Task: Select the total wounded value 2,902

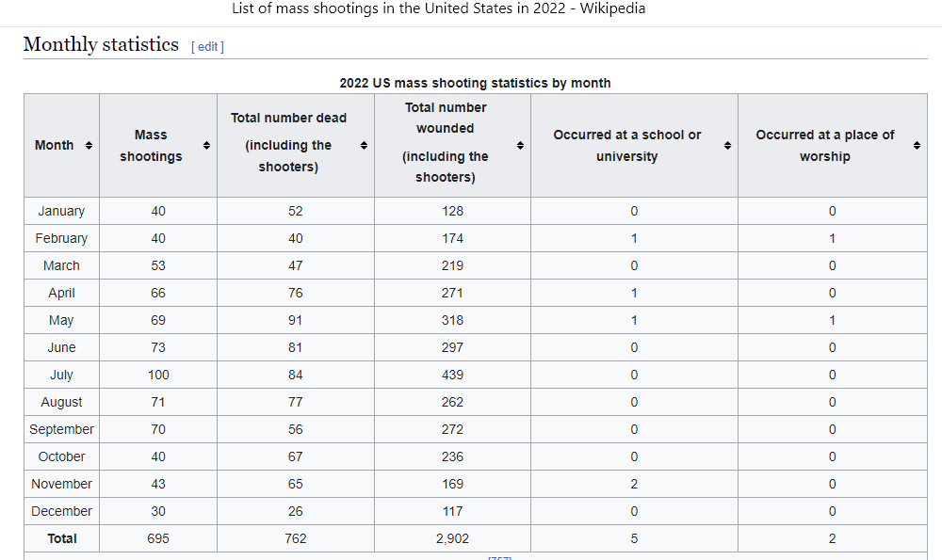Action: [452, 538]
